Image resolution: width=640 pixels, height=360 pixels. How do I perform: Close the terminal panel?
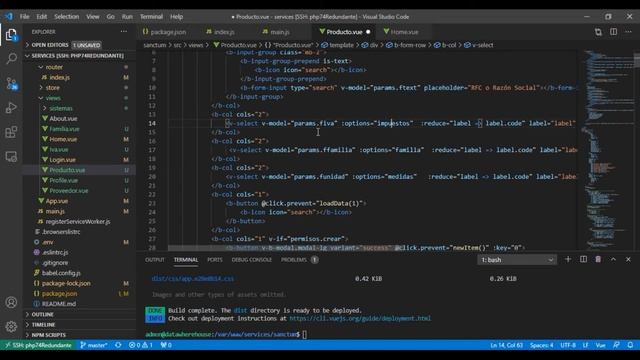click(628, 260)
